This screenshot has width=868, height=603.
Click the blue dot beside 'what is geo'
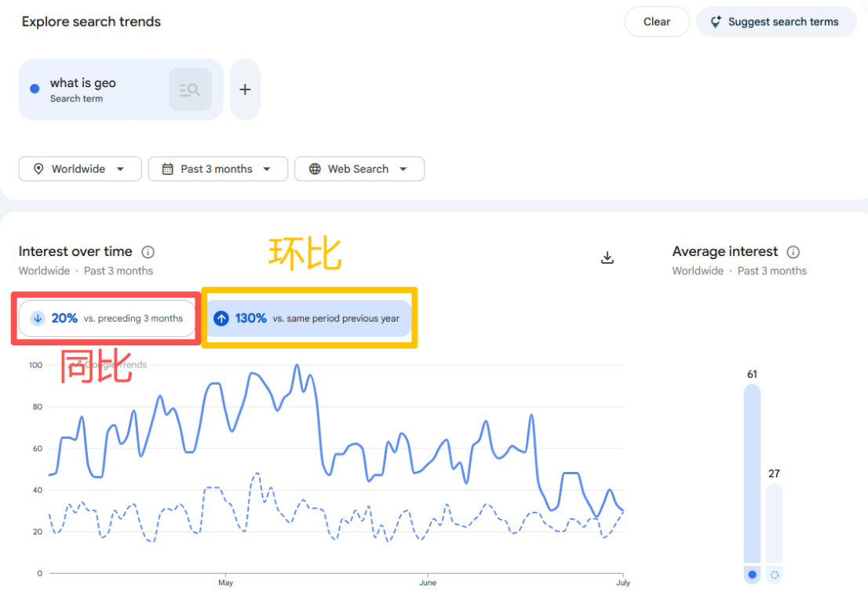coord(35,89)
